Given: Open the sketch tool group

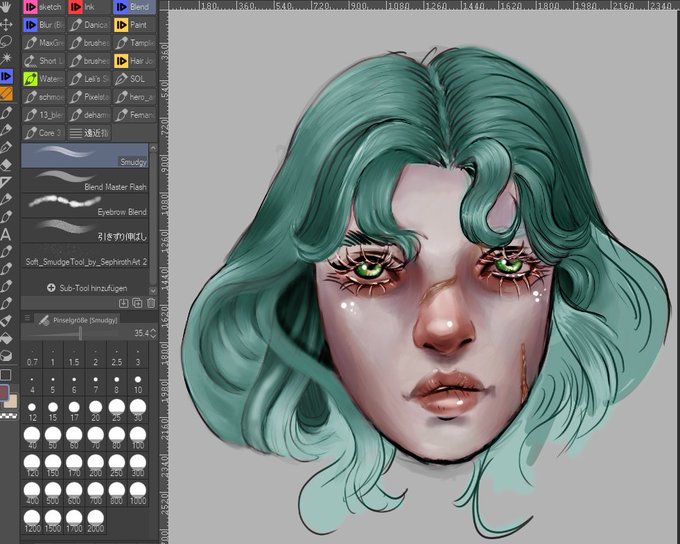Looking at the screenshot, I should (x=43, y=7).
